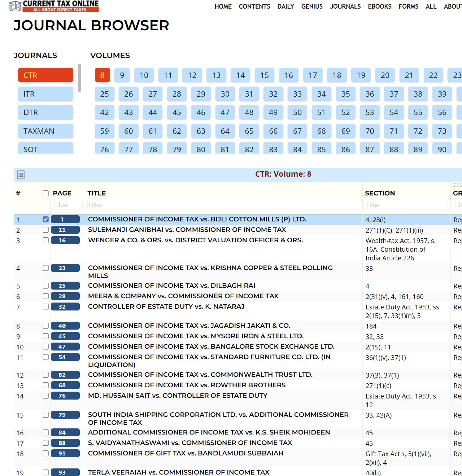This screenshot has height=476, width=462.
Task: Sort by the PAGE column header
Action: 62,193
